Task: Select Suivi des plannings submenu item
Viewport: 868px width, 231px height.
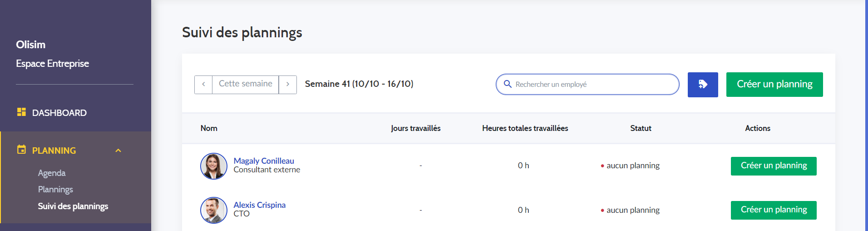Action: 73,206
